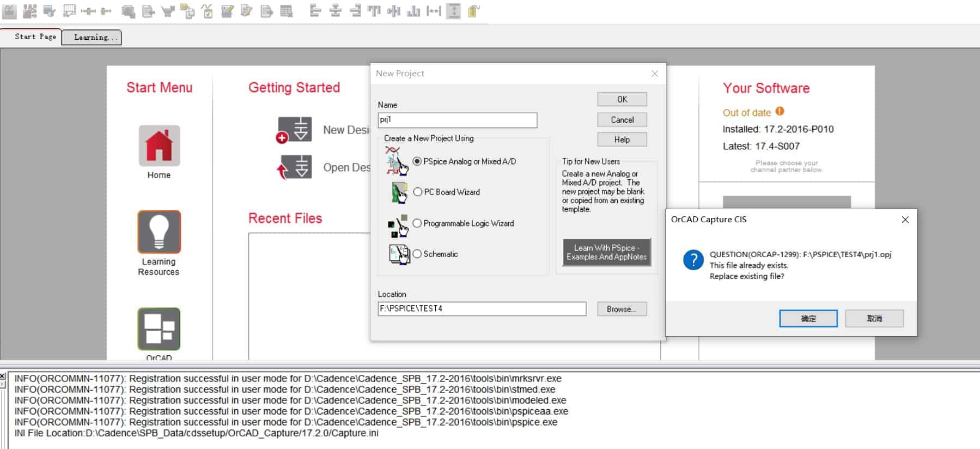Click the distribute horizontally toolbar icon

point(434,11)
